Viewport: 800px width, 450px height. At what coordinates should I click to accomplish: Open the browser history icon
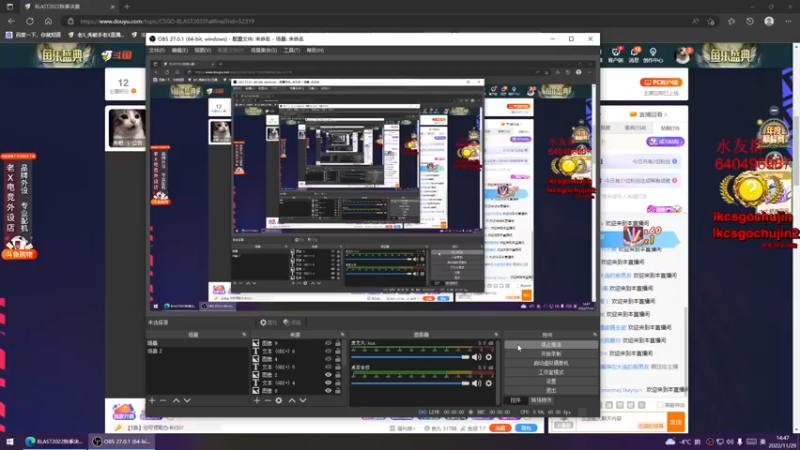click(749, 21)
